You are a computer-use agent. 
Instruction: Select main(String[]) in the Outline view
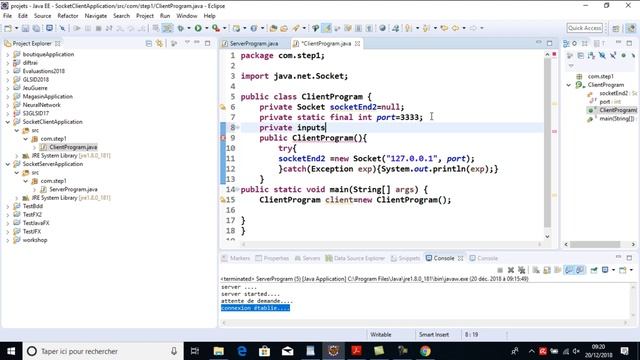point(612,119)
